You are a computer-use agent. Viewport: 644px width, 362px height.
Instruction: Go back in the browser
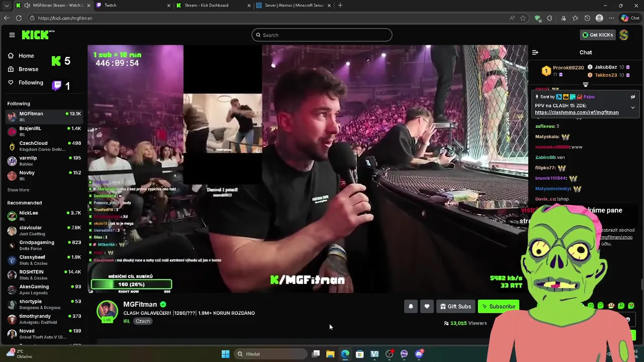7,18
